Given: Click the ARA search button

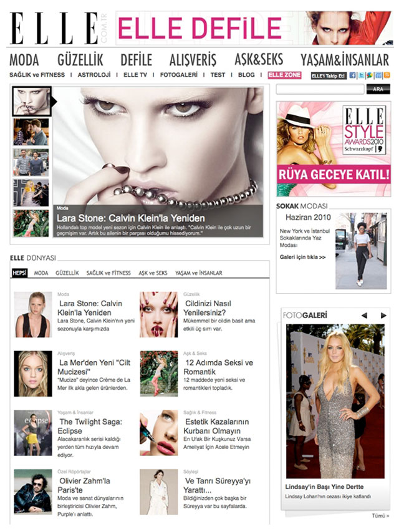Looking at the screenshot, I should (x=378, y=89).
